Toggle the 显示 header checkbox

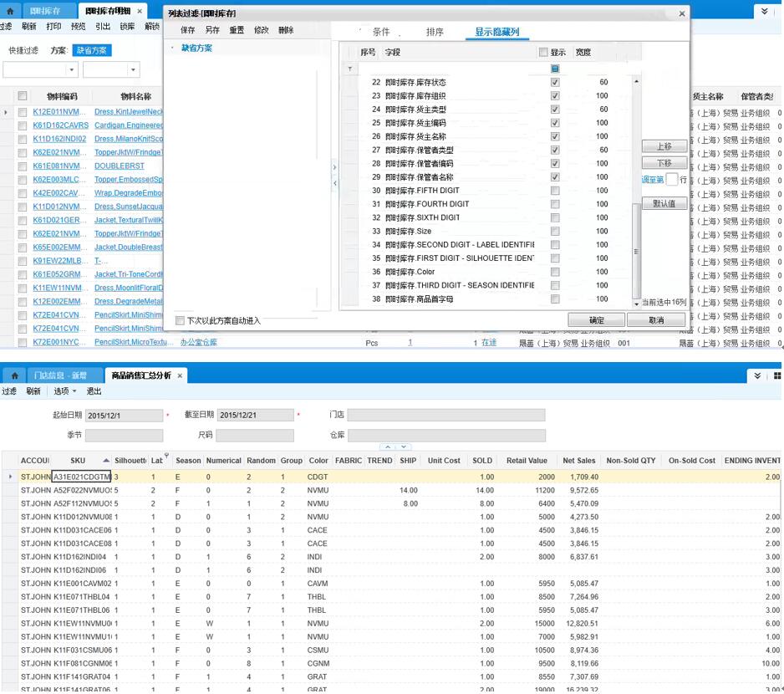coord(543,52)
